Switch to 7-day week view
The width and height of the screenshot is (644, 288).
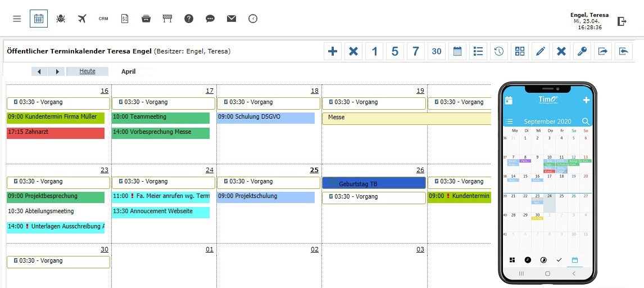tap(416, 51)
